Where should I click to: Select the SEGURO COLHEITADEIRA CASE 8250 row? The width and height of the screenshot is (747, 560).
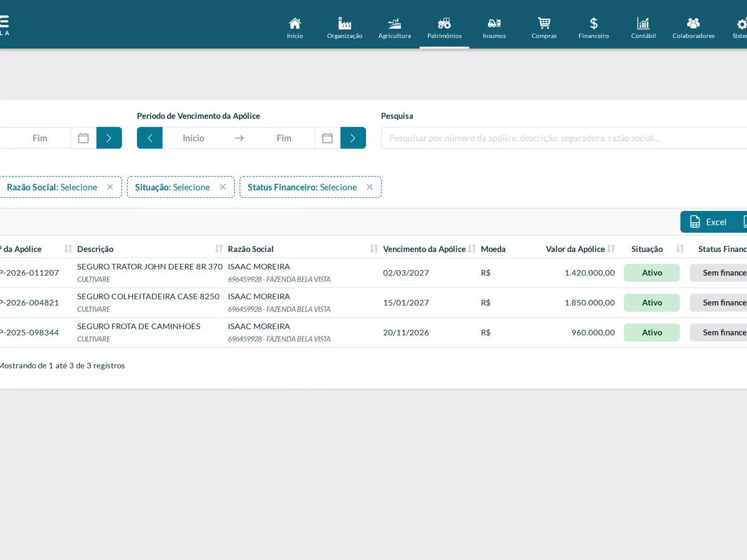point(374,302)
